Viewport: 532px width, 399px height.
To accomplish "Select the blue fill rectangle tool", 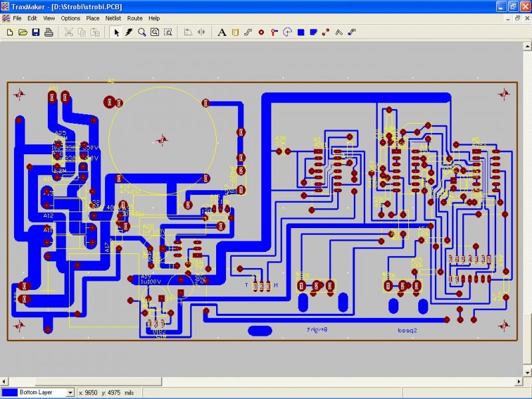I will pyautogui.click(x=301, y=32).
